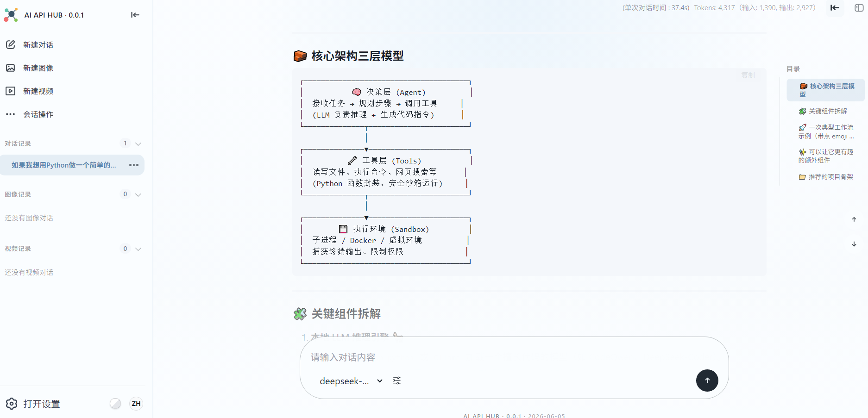Toggle the light/dark theme button
The height and width of the screenshot is (418, 868).
(115, 404)
